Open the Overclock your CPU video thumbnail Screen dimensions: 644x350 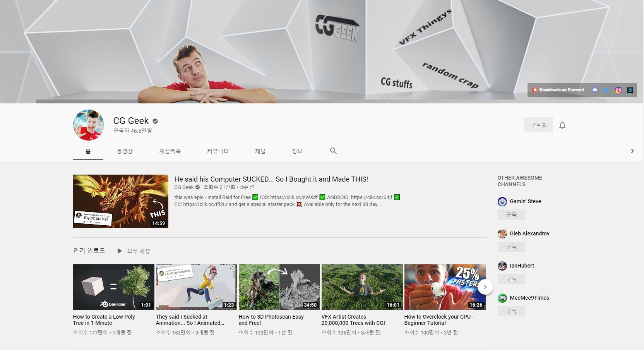445,287
